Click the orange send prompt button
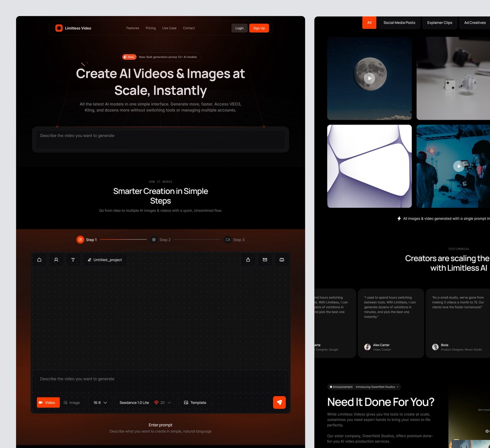Screen dimensions: 490x448 [x=279, y=402]
